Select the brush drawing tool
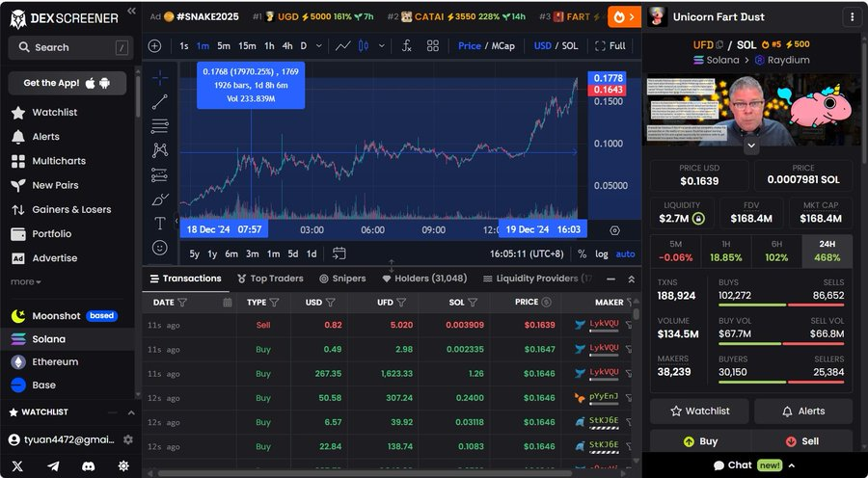 [160, 199]
